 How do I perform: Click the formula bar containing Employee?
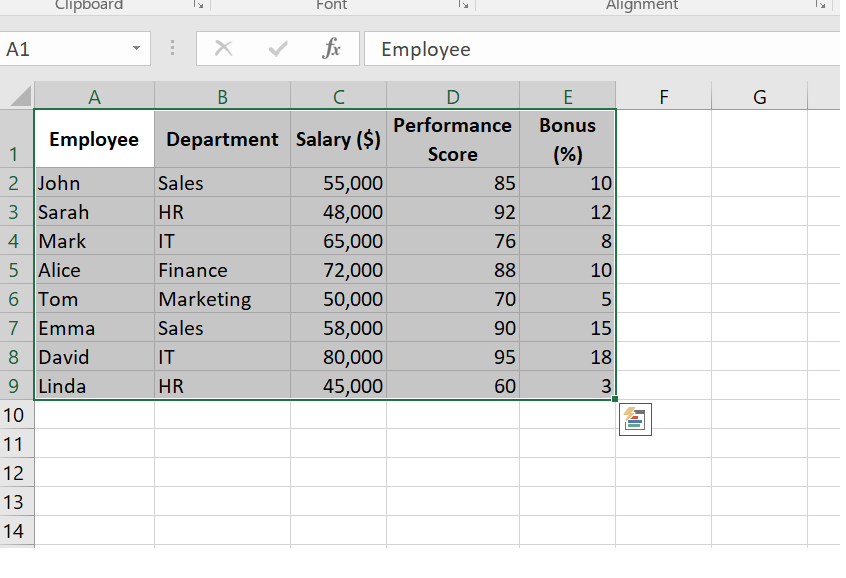(x=600, y=49)
